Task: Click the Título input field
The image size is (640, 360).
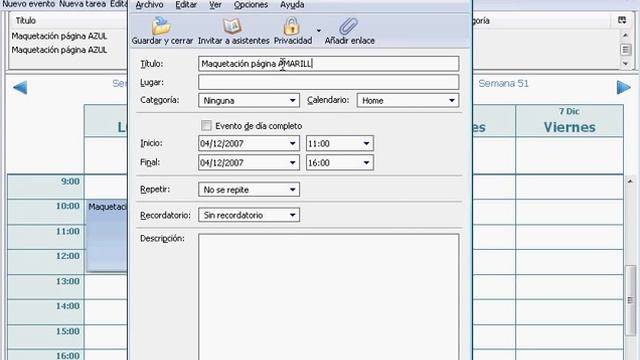Action: (329, 64)
